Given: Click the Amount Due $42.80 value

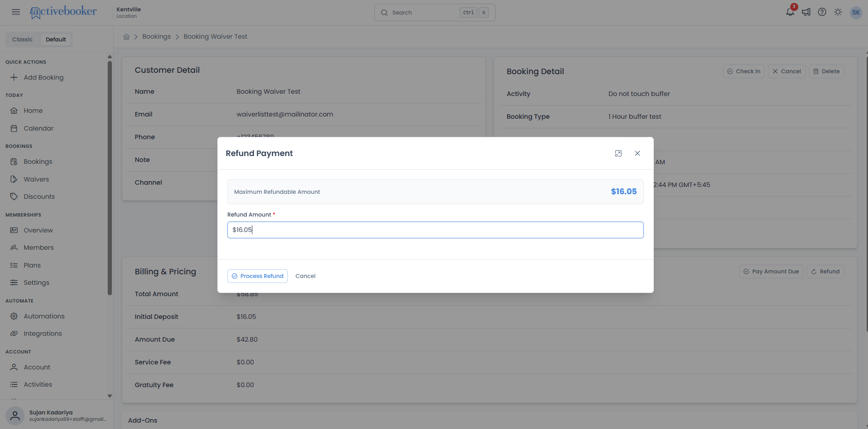Looking at the screenshot, I should point(247,339).
